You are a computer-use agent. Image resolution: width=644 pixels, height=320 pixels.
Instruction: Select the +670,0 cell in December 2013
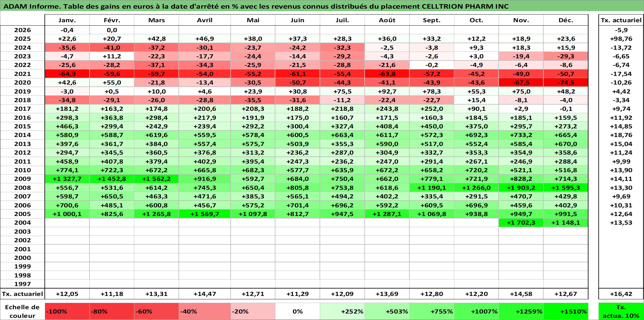[566, 144]
